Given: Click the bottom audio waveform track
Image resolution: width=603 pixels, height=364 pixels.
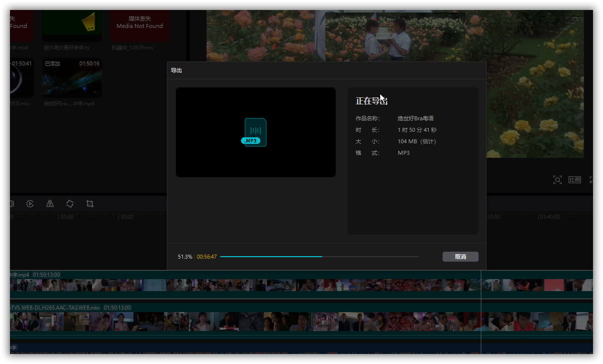Looking at the screenshot, I should pyautogui.click(x=250, y=348).
